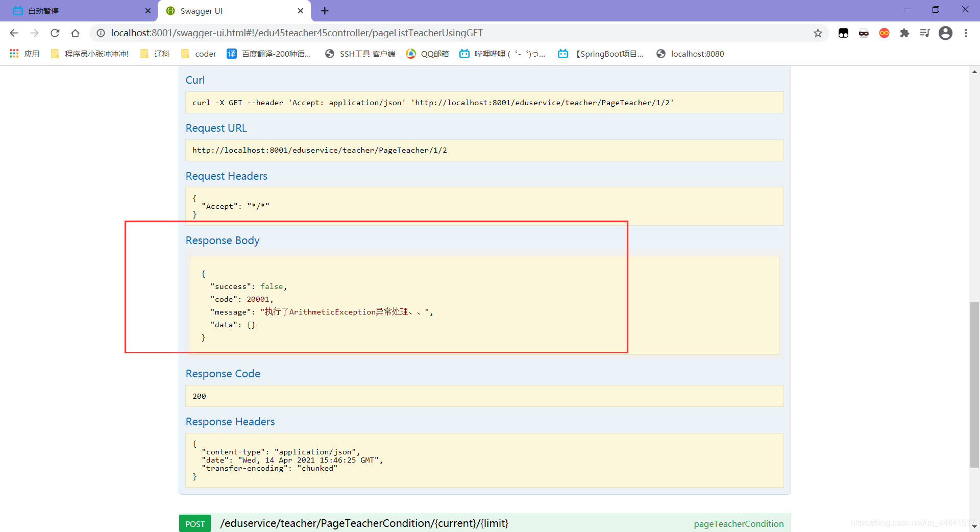The height and width of the screenshot is (532, 980).
Task: Open the media control playlist icon
Action: [x=925, y=33]
